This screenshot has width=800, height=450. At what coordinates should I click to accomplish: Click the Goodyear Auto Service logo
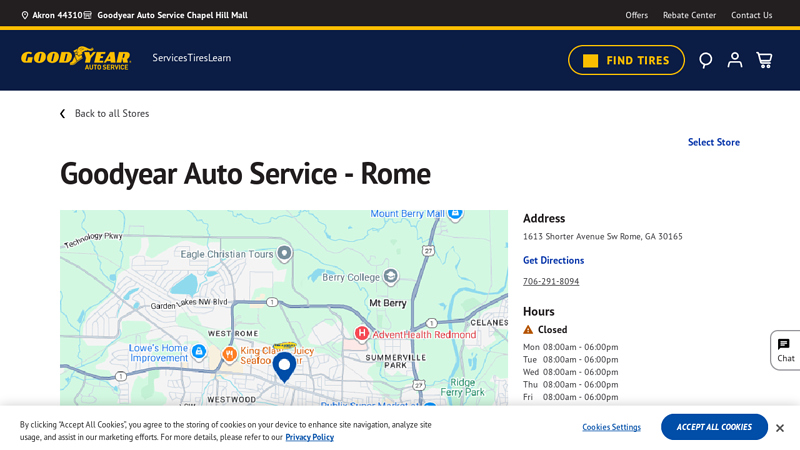pyautogui.click(x=76, y=58)
